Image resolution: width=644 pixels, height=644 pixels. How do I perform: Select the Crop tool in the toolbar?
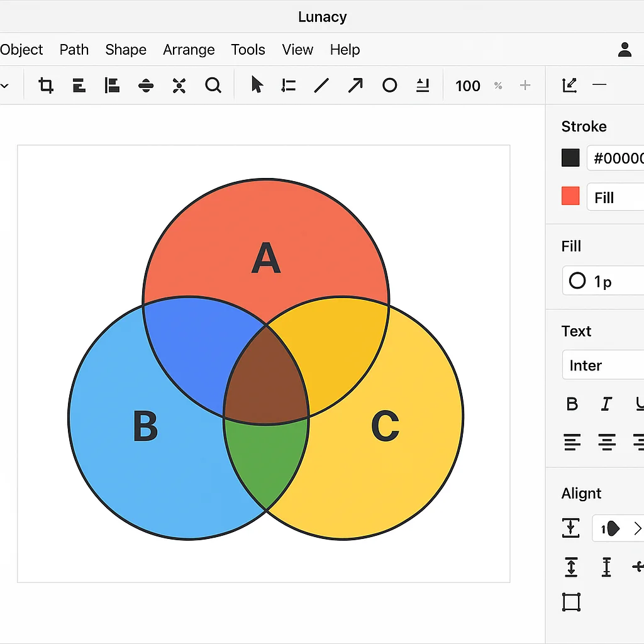(x=45, y=86)
